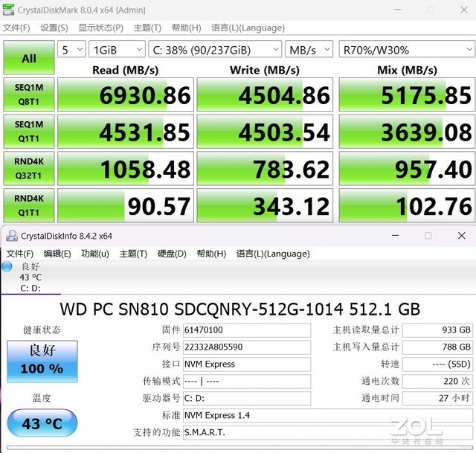Click the interface field NVM Express
Screen dimensions: 476x453
247,364
